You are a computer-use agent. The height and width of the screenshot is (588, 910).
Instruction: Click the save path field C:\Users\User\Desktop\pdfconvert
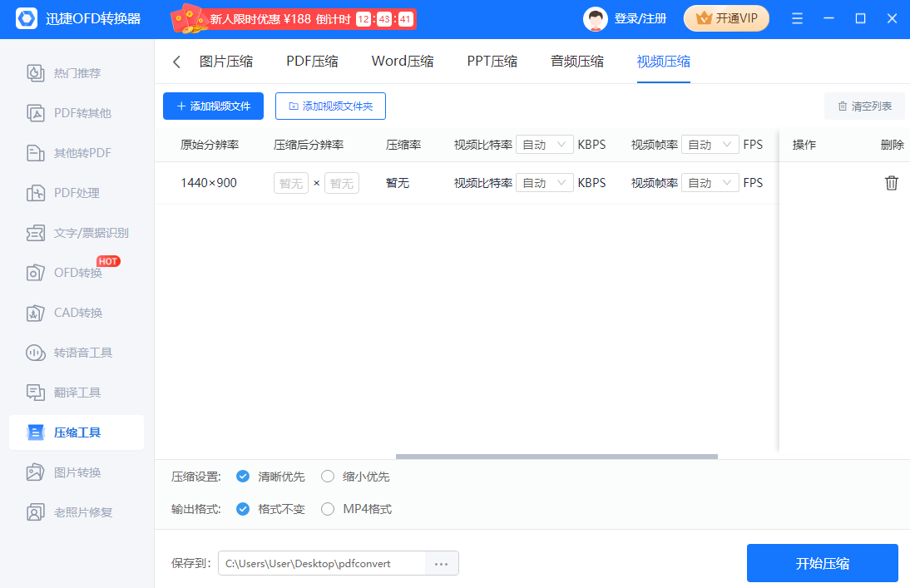(x=322, y=564)
